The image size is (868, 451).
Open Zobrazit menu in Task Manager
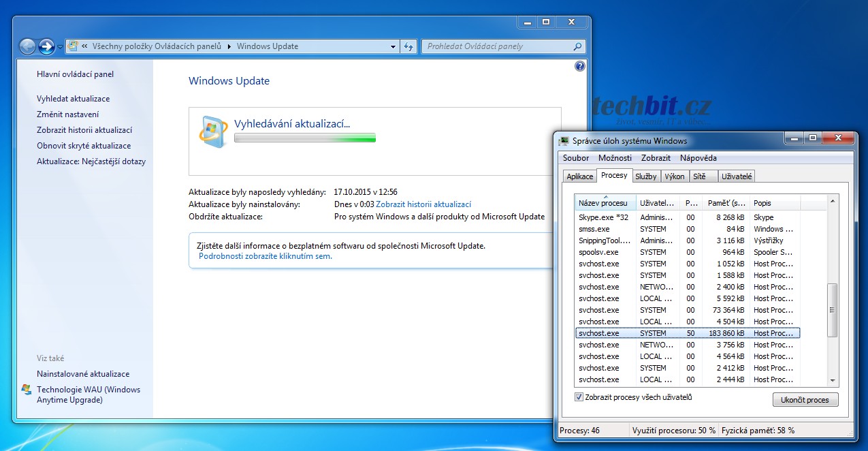click(x=656, y=158)
